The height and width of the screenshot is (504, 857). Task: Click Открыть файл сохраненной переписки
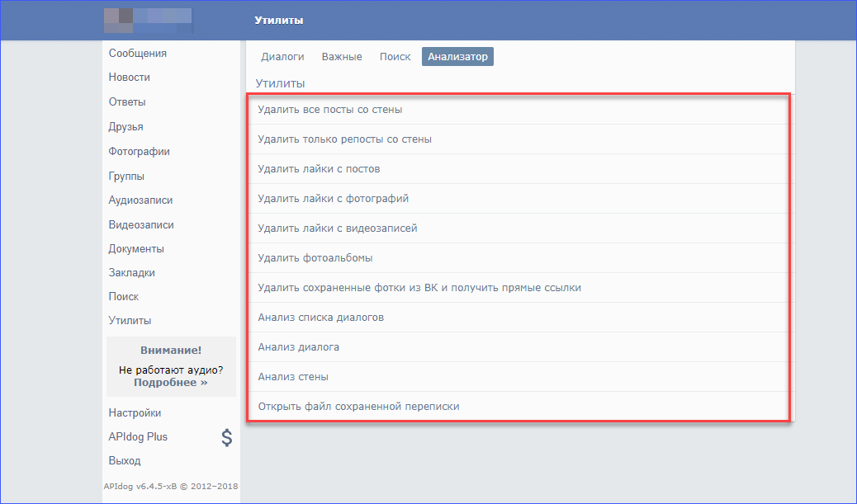click(x=358, y=407)
